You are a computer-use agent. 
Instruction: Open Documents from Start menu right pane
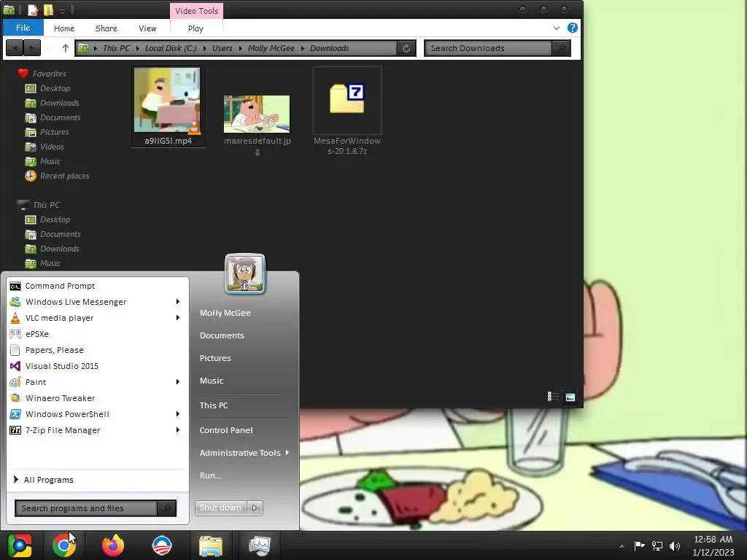click(222, 335)
